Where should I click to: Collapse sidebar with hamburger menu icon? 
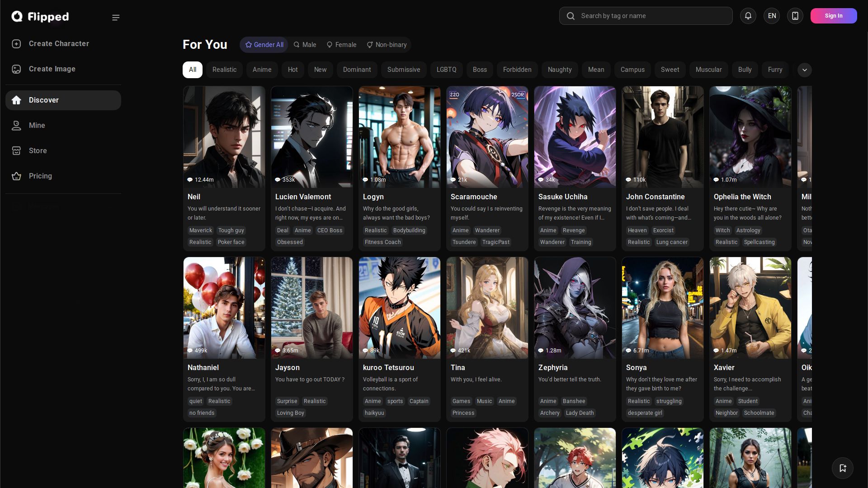(x=116, y=18)
